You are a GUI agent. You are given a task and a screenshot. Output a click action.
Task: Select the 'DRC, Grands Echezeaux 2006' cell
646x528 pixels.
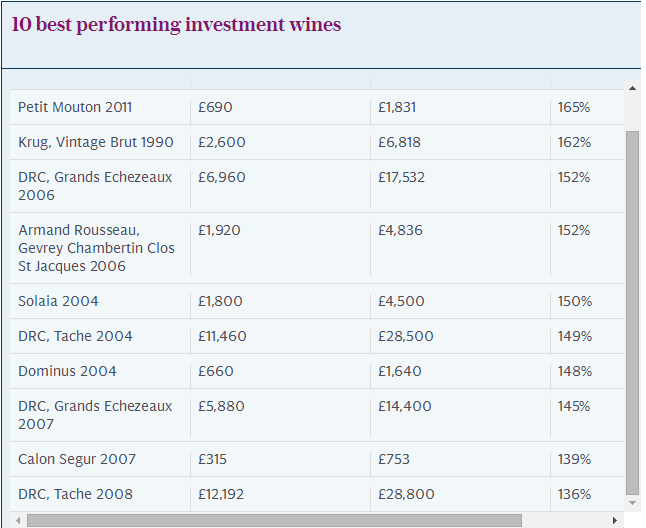click(100, 186)
